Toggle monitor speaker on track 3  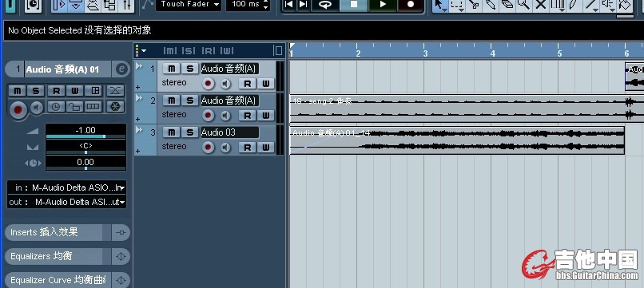tap(225, 148)
